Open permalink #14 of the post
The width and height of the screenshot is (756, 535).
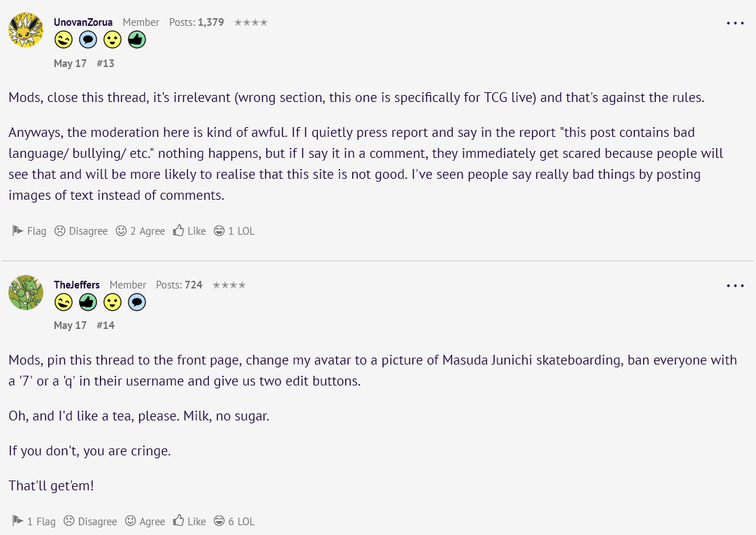click(x=106, y=325)
